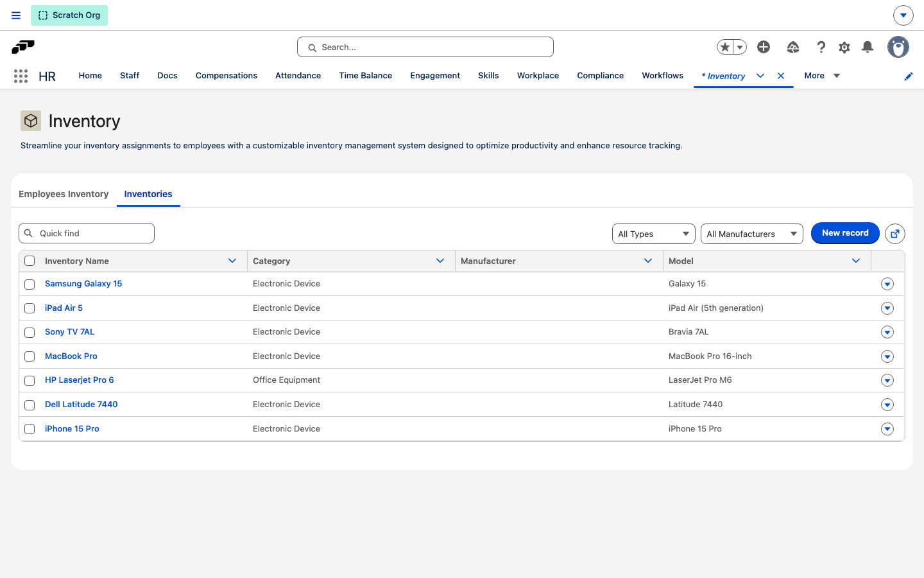Open the All Types filter dropdown
Screen dimensions: 924x578
coord(653,234)
